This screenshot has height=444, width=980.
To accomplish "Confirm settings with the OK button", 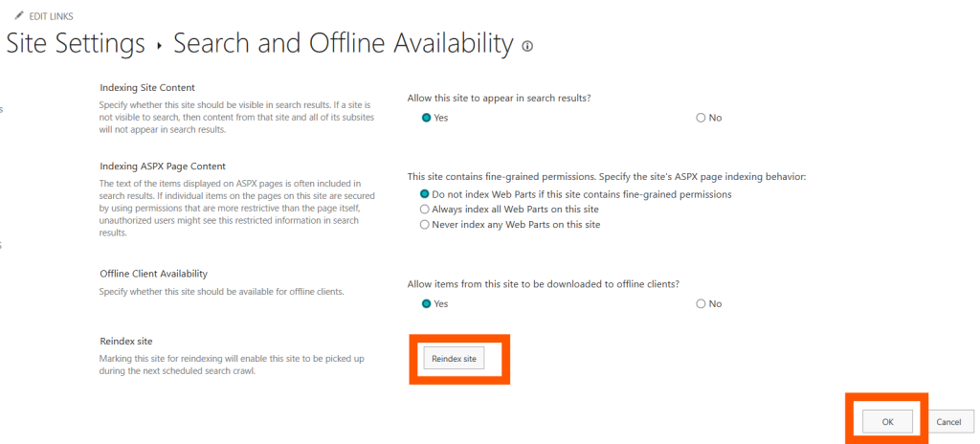I will pyautogui.click(x=887, y=421).
